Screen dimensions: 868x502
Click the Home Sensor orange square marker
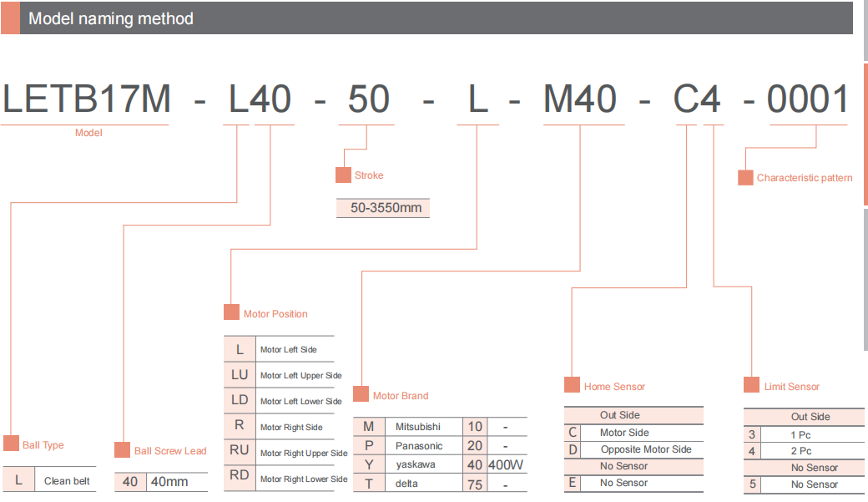[x=572, y=386]
